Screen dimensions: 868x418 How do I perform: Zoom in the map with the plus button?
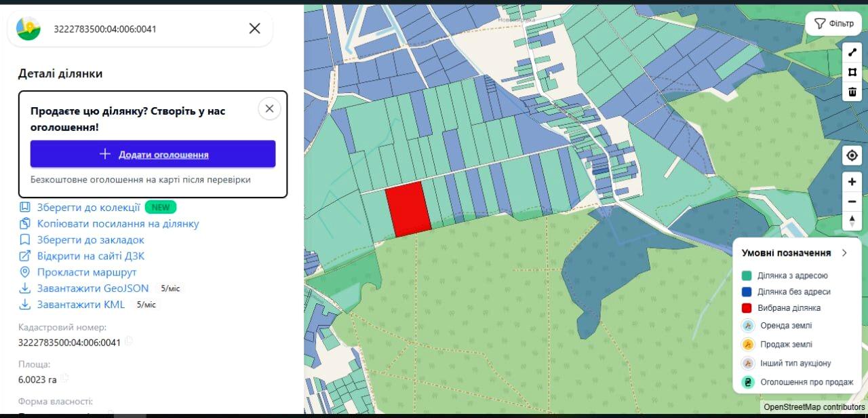852,182
